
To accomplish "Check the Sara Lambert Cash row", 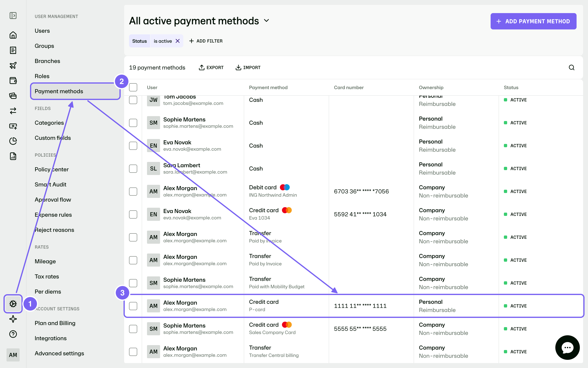I will click(133, 168).
